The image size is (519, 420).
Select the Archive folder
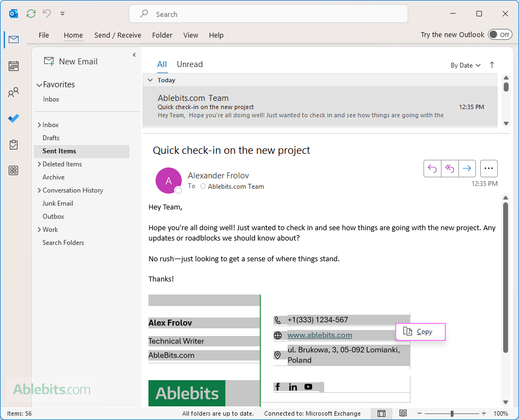53,177
